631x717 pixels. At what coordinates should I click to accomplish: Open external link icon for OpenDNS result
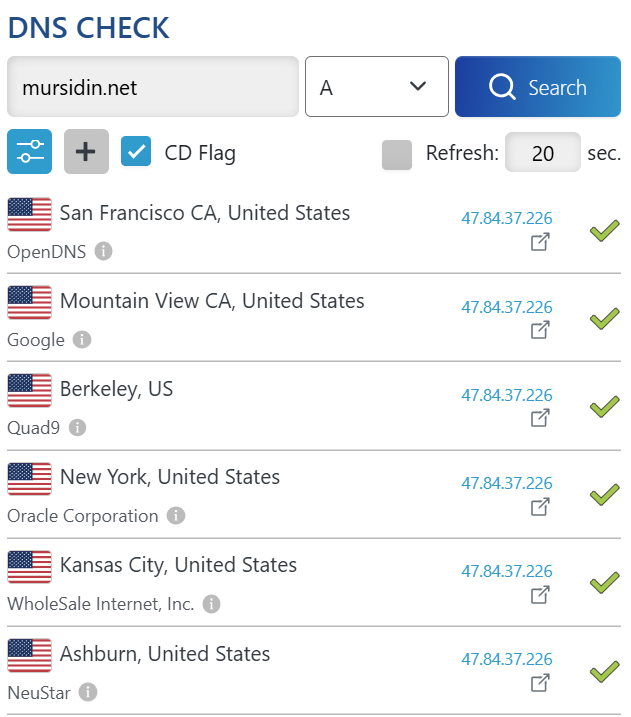(540, 242)
